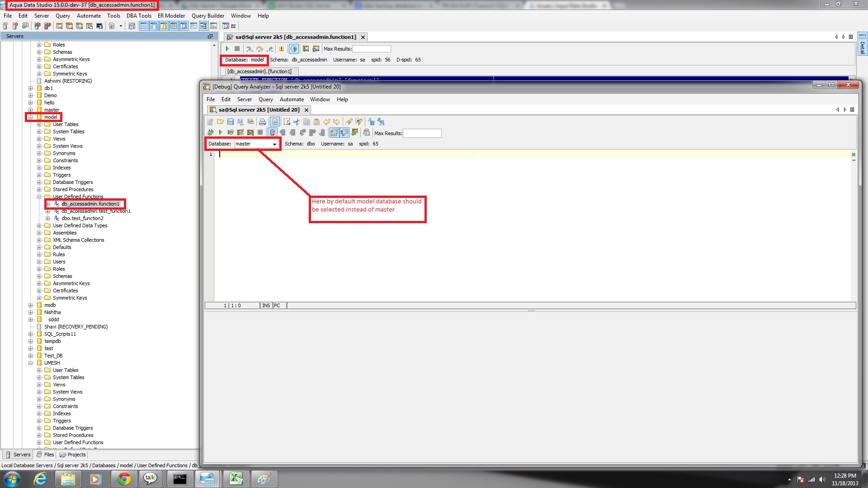This screenshot has height=488, width=868.
Task: Open the Database master dropdown
Action: tap(274, 144)
